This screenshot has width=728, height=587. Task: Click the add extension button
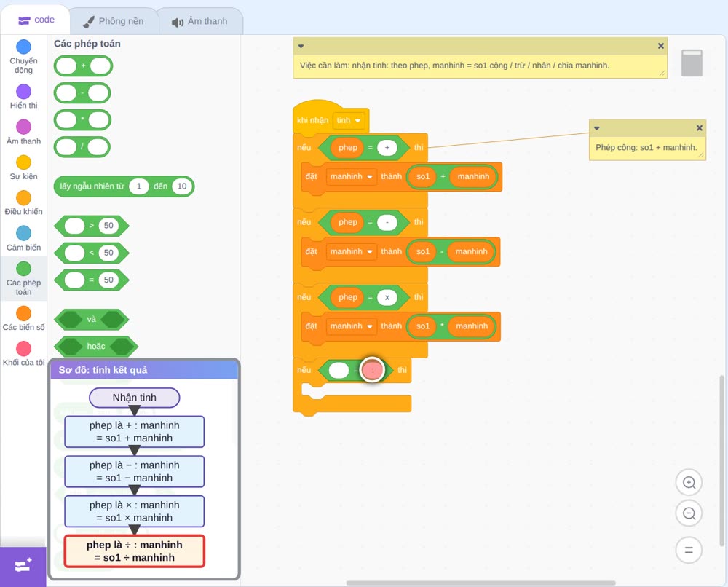23,566
